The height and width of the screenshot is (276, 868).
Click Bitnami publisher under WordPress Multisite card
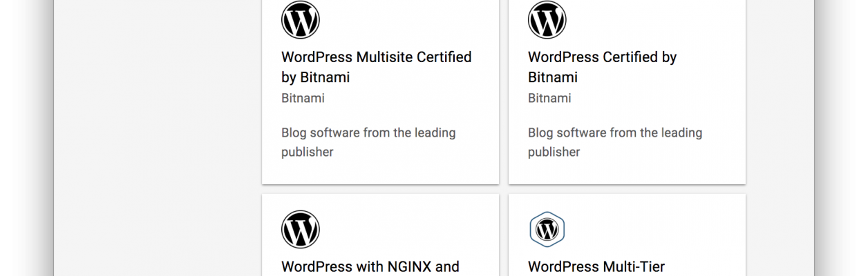pos(303,98)
